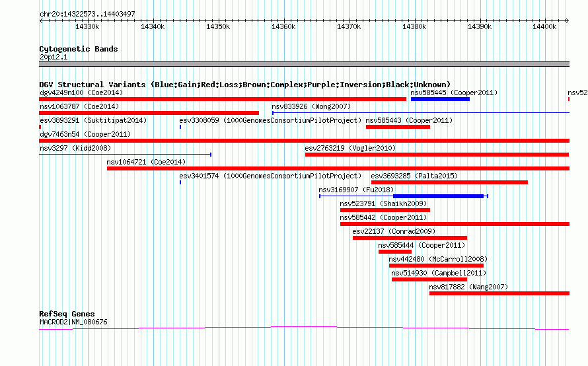Select the red nsv817882 loss bar
Screen dimensions: 588x366
coord(499,293)
